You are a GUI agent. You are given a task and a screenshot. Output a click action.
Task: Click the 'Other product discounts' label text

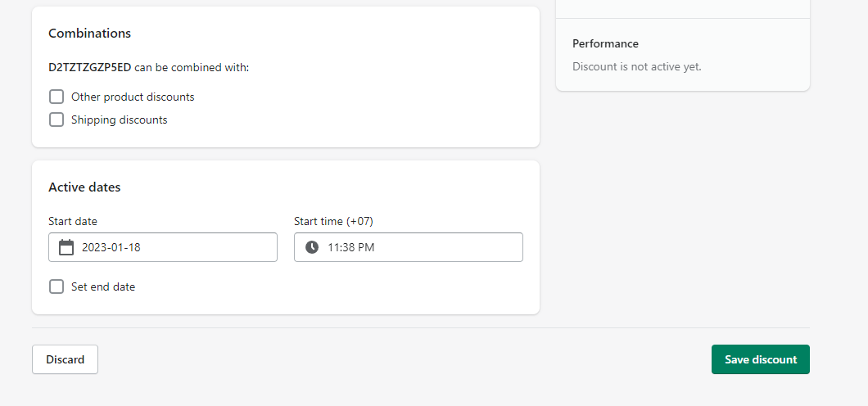click(x=133, y=97)
